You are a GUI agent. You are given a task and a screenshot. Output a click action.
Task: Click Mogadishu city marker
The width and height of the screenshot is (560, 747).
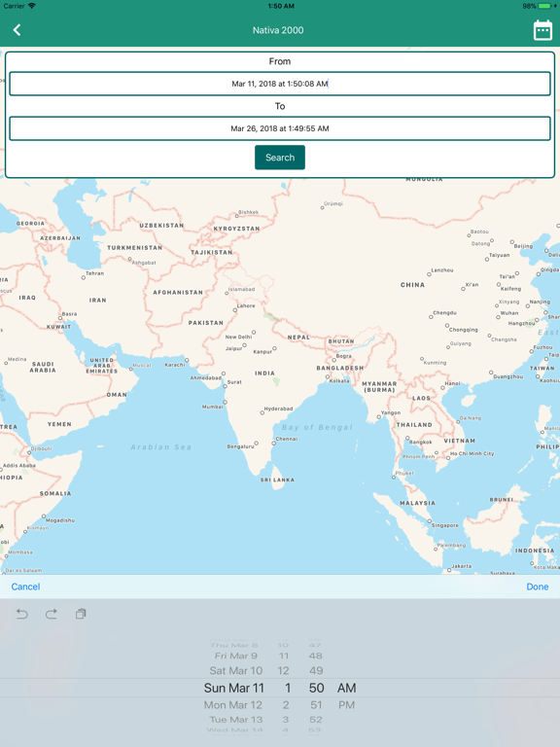click(x=44, y=516)
